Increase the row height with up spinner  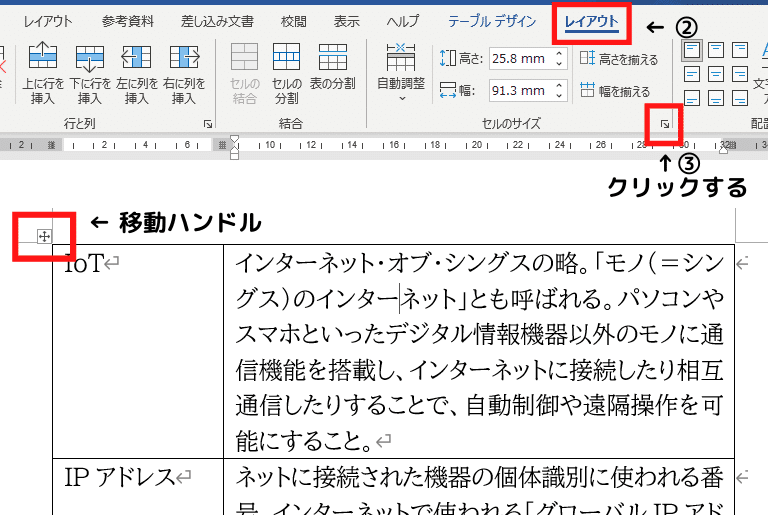559,53
